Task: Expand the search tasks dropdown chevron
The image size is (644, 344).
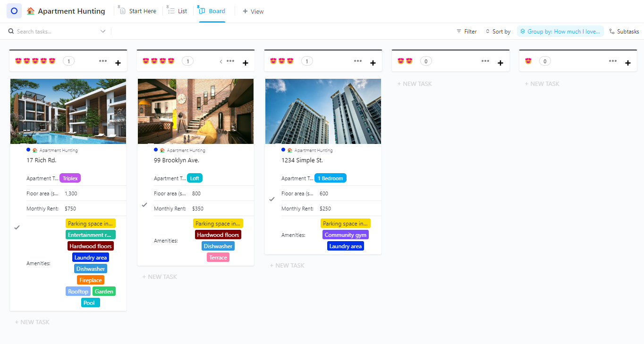Action: (x=103, y=32)
